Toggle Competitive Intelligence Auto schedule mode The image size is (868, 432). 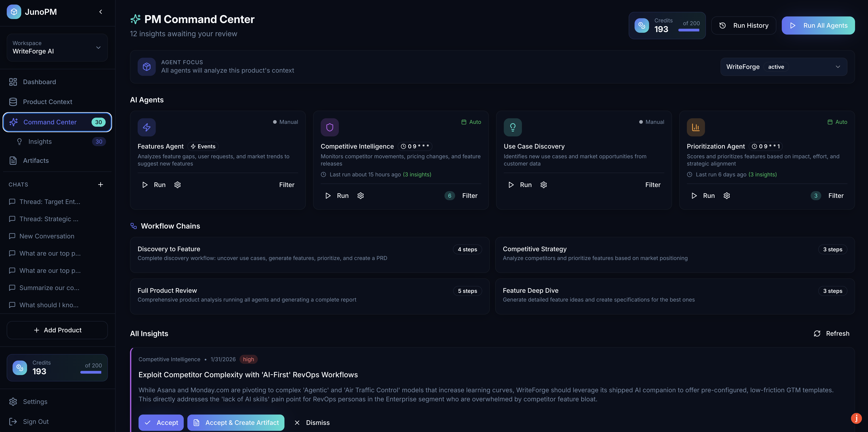[x=471, y=122]
